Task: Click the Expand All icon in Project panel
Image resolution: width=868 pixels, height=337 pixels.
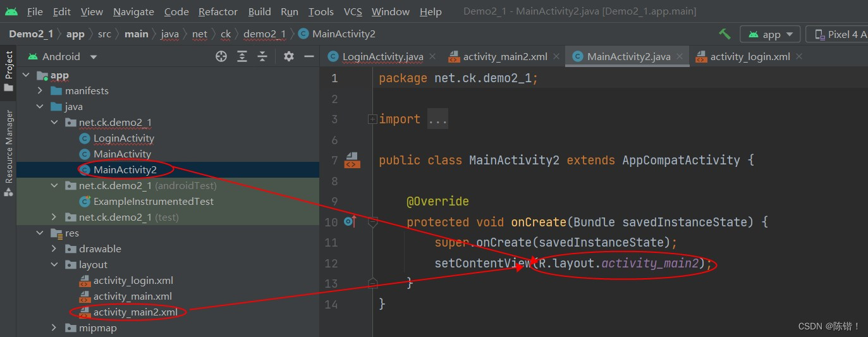Action: click(242, 56)
